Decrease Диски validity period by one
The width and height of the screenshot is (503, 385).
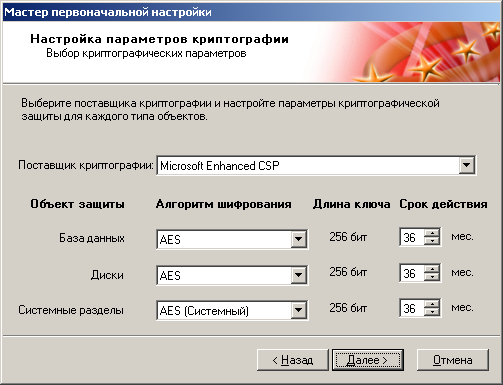[432, 277]
